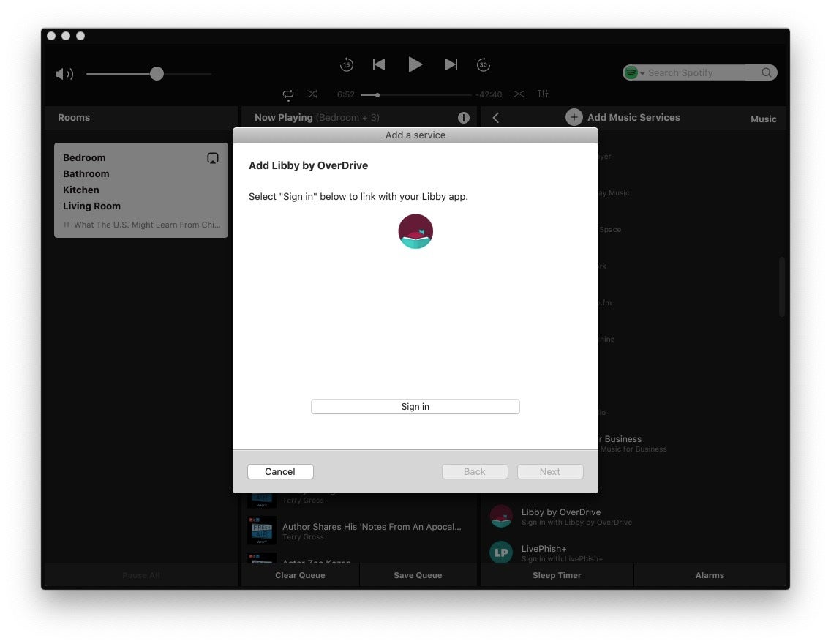Image resolution: width=831 pixels, height=644 pixels.
Task: Skip forward 30 seconds
Action: click(x=484, y=64)
